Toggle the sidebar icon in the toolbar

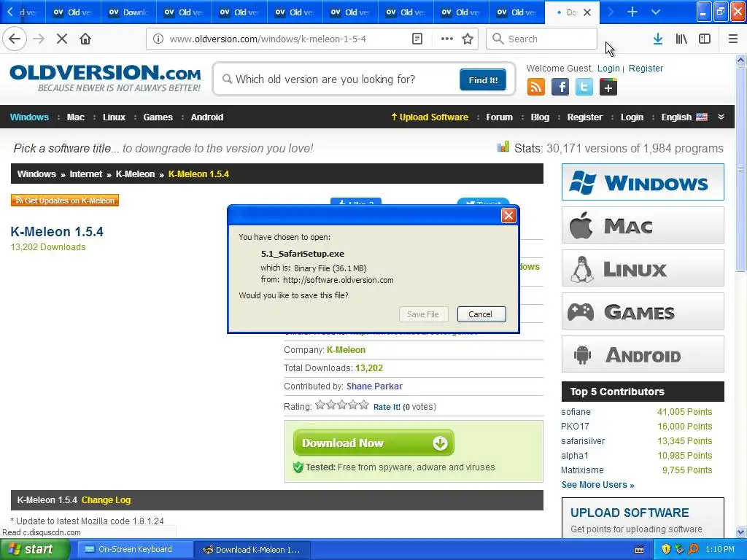[705, 39]
